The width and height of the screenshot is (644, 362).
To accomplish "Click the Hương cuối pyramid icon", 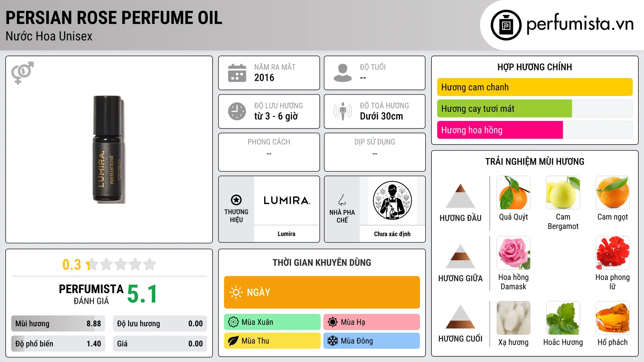I will 460,316.
